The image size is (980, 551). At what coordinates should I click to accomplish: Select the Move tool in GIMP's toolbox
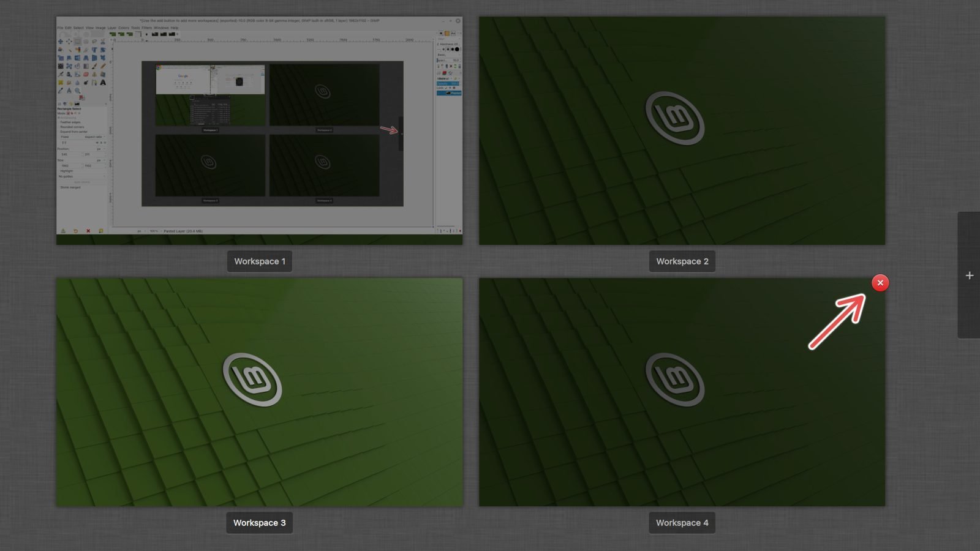click(61, 42)
